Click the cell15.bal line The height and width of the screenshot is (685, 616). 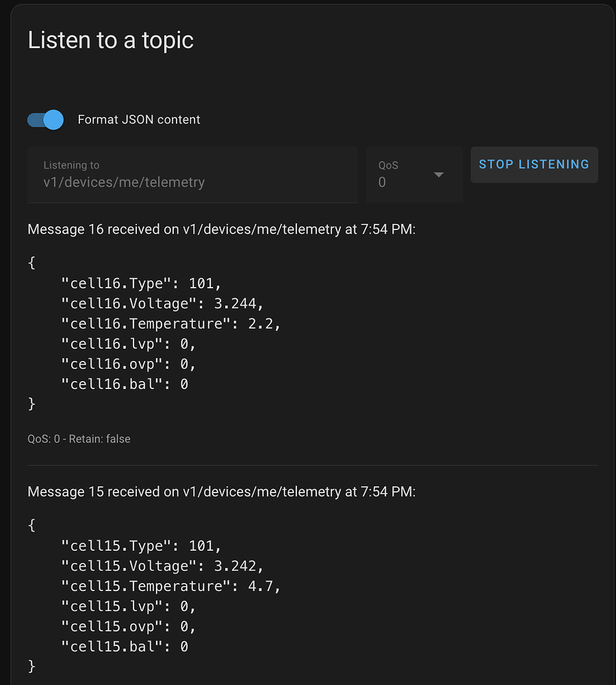125,647
